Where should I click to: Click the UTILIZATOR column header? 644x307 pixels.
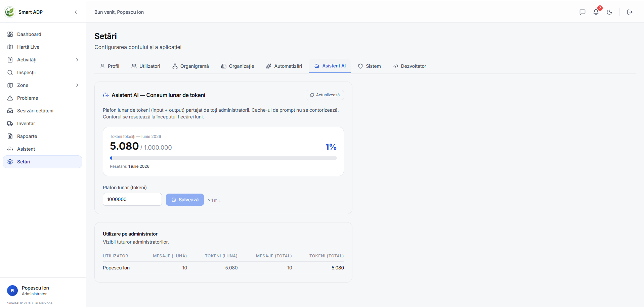click(x=116, y=256)
